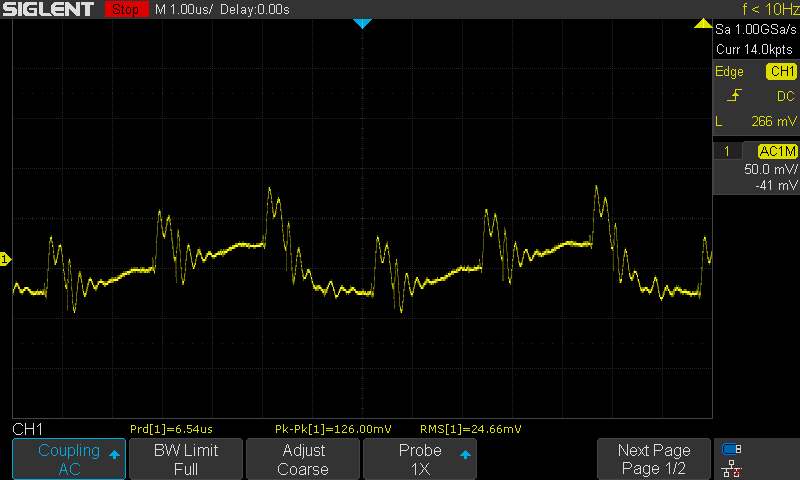Viewport: 800px width, 480px height.
Task: Click the RMS[1]=24.66mV measurement
Action: (x=470, y=429)
